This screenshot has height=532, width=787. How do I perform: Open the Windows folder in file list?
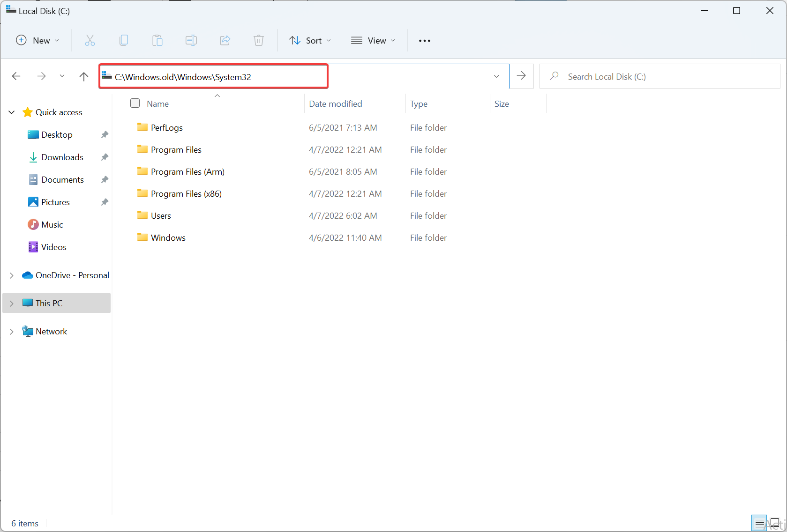coord(168,237)
